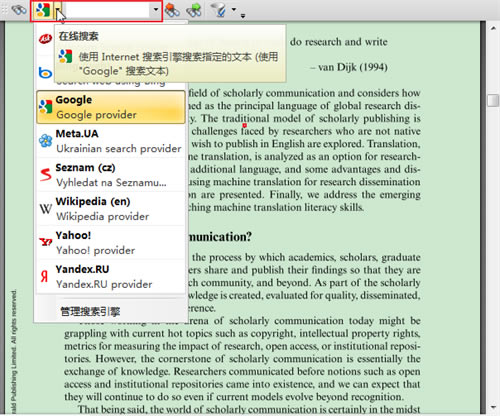Click the small red annotation marker
The width and height of the screenshot is (500, 416).
[244, 125]
